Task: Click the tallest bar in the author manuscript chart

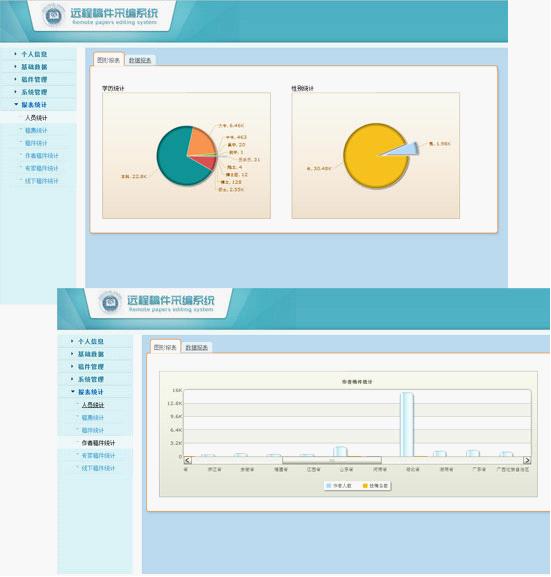Action: click(407, 424)
